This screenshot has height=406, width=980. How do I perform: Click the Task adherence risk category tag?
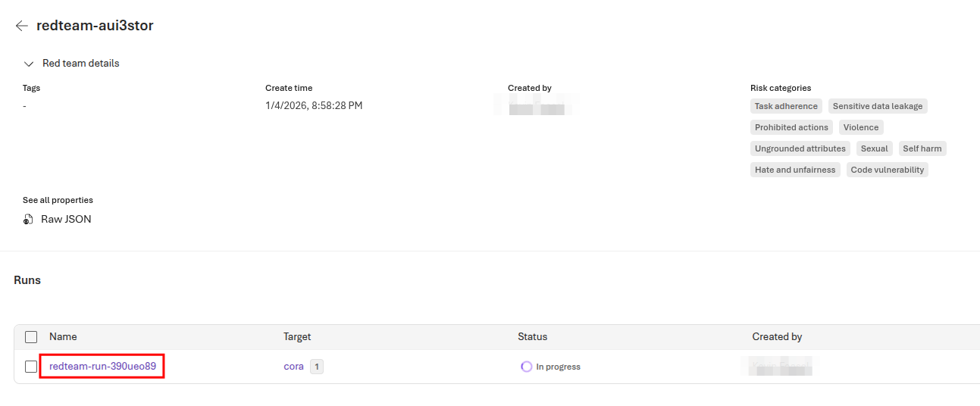click(786, 106)
